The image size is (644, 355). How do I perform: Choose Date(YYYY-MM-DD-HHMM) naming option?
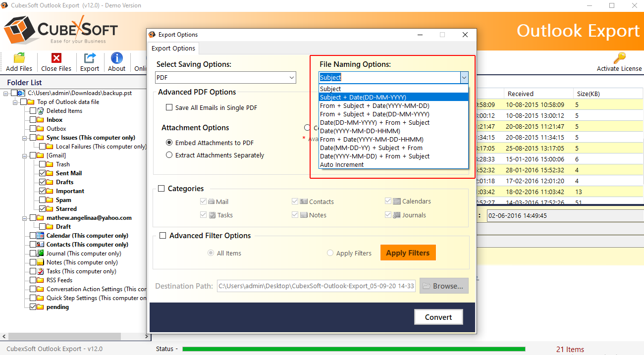tap(393, 131)
